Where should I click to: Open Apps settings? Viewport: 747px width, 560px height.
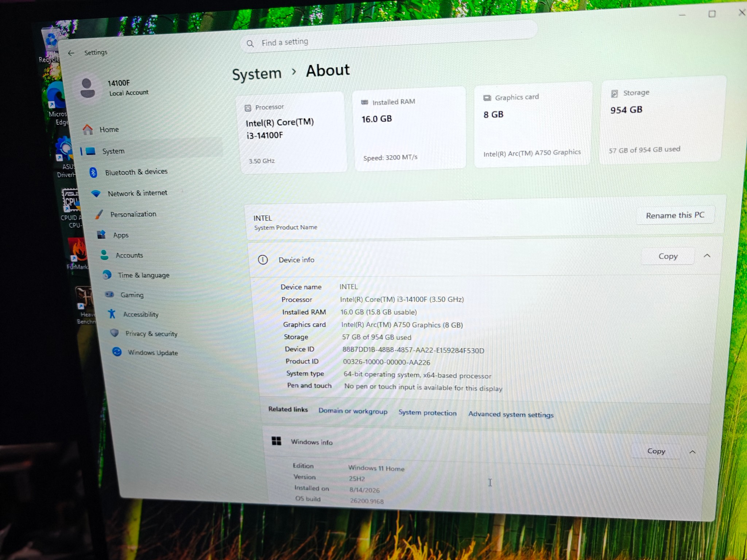tap(121, 235)
